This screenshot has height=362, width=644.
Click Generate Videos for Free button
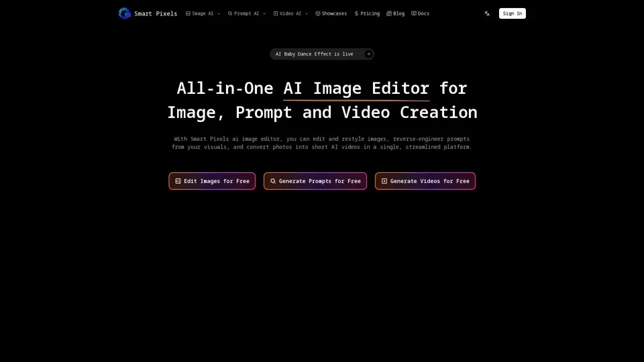click(x=425, y=181)
